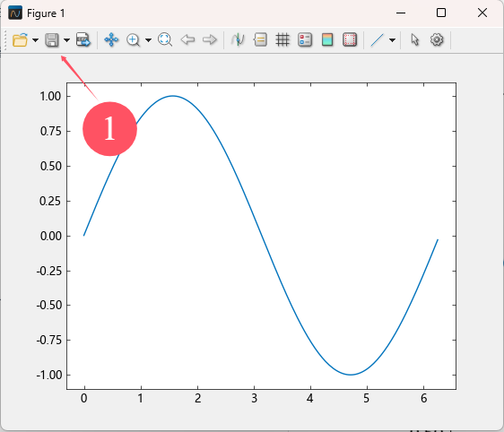Image resolution: width=504 pixels, height=432 pixels.
Task: Click the dashed red axes-region icon
Action: pyautogui.click(x=350, y=39)
